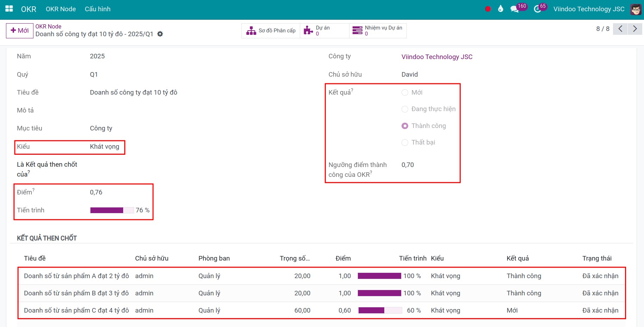Click the gear actions icon next to record title
Screen dimensions: 644x327
tap(160, 34)
